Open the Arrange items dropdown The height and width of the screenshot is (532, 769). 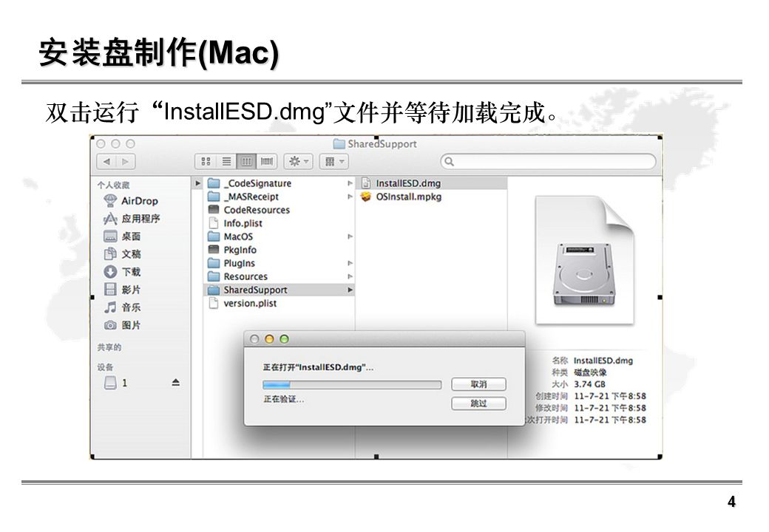(x=334, y=161)
